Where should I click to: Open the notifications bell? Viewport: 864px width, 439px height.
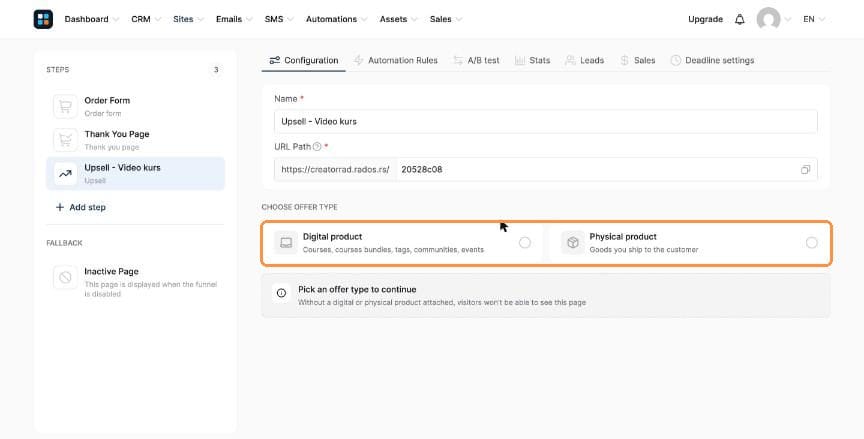(x=739, y=19)
